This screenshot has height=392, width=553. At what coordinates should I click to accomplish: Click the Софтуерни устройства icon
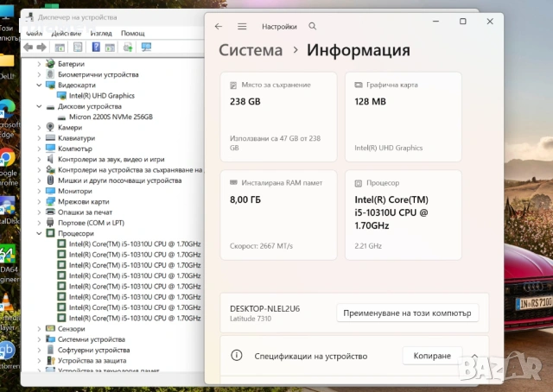click(x=50, y=350)
